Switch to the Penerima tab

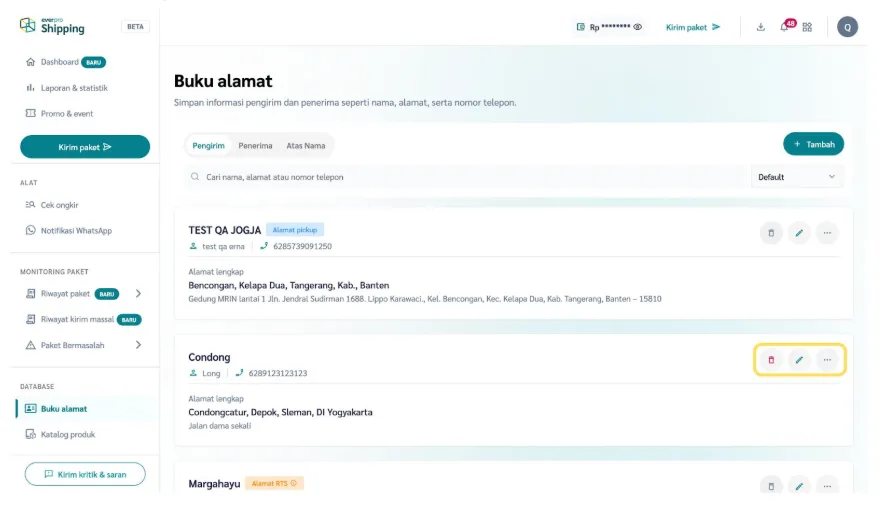click(x=255, y=146)
